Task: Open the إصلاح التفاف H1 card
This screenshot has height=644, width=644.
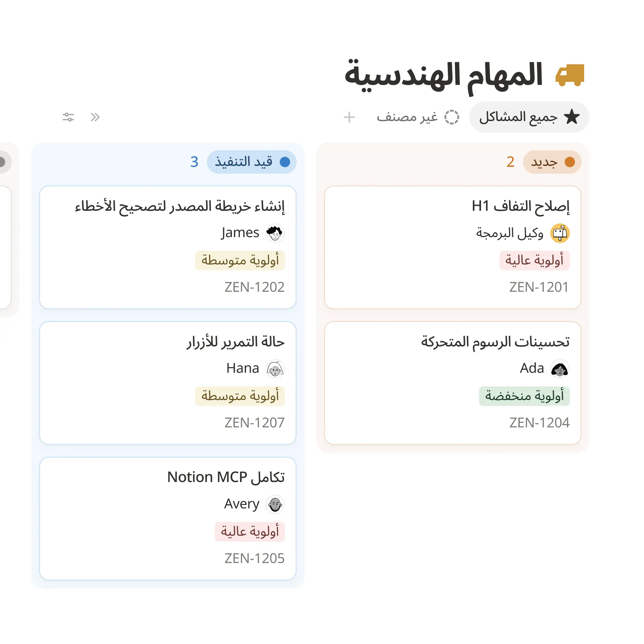Action: tap(452, 247)
